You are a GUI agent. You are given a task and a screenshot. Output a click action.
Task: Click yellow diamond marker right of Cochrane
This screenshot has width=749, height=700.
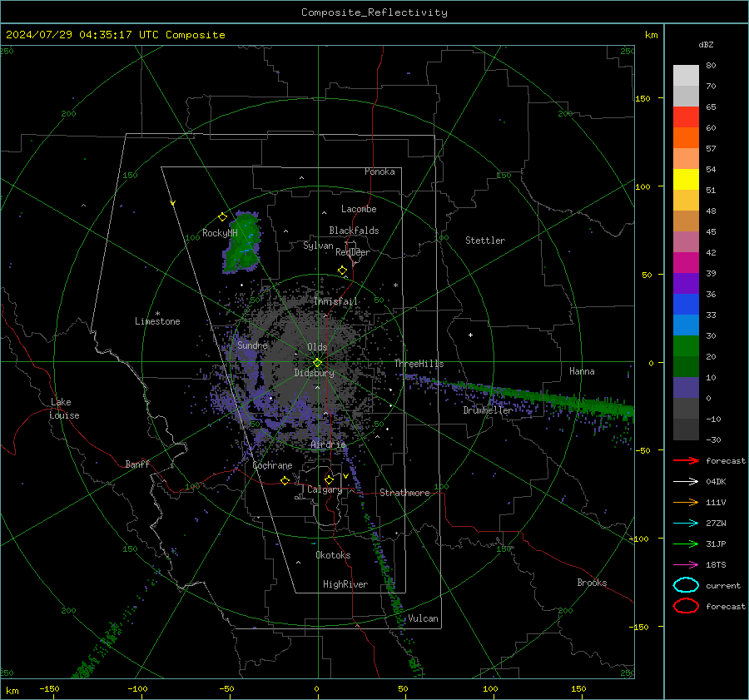point(285,480)
